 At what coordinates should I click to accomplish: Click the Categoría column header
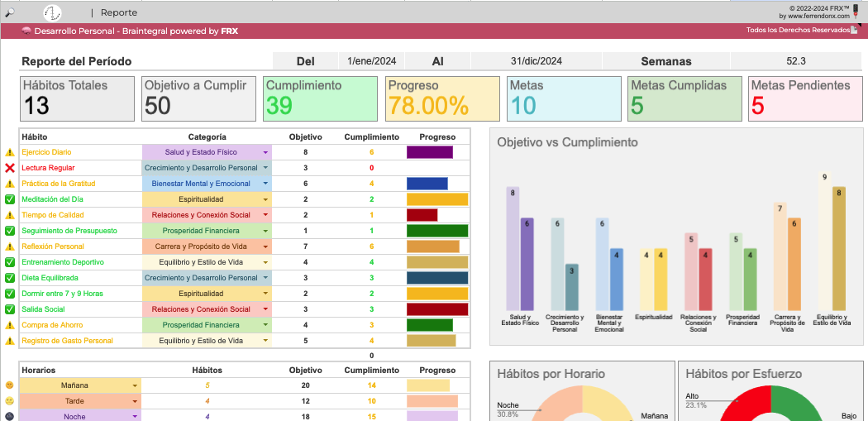(207, 136)
